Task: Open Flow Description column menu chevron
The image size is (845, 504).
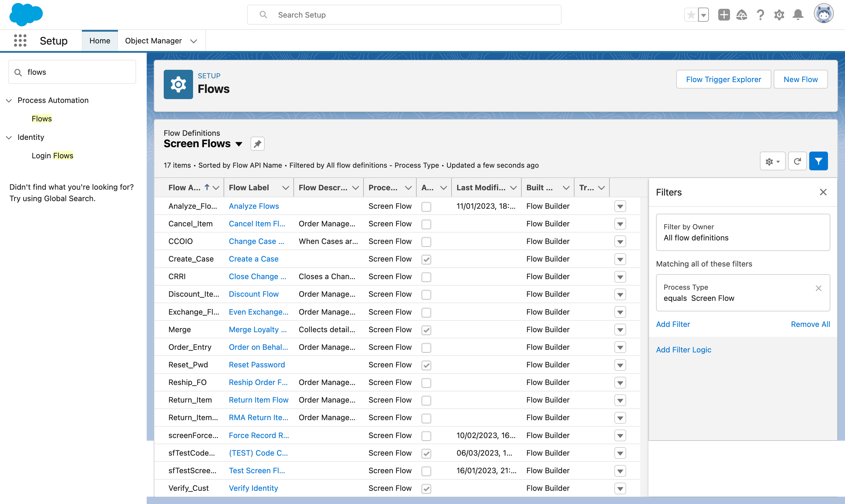Action: tap(355, 188)
